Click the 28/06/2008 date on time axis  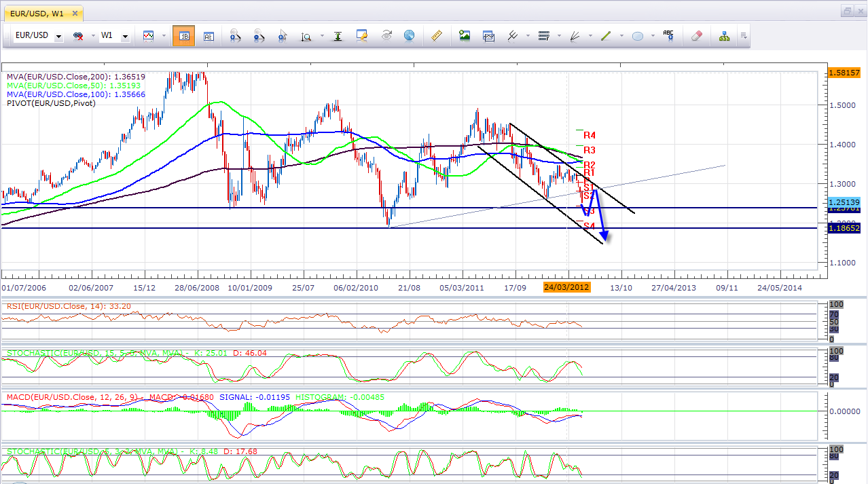(196, 288)
